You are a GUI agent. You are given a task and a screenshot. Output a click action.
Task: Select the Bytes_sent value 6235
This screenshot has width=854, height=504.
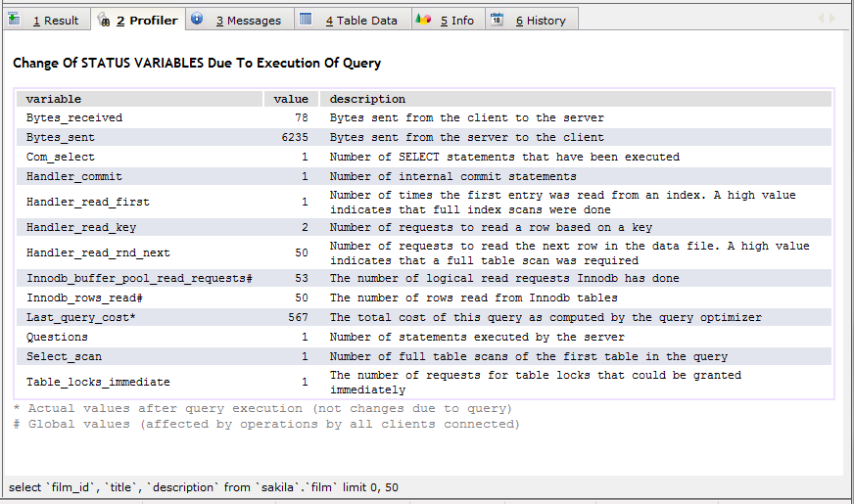coord(295,137)
